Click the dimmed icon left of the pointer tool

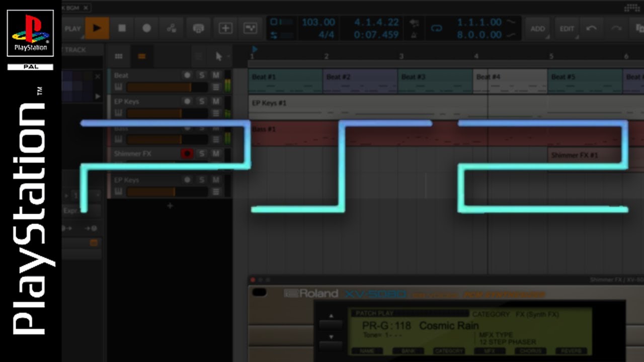pyautogui.click(x=199, y=56)
